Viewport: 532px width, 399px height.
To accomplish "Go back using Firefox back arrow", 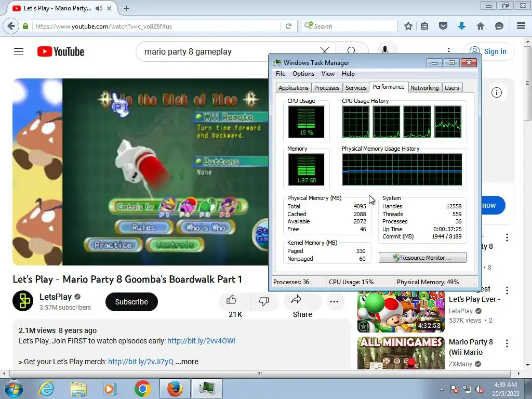I will (x=11, y=26).
